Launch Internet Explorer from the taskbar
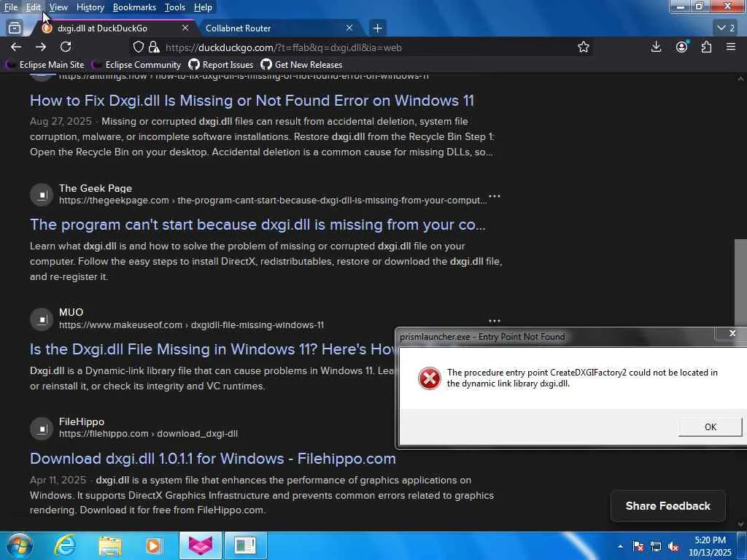The width and height of the screenshot is (747, 560). point(64,545)
